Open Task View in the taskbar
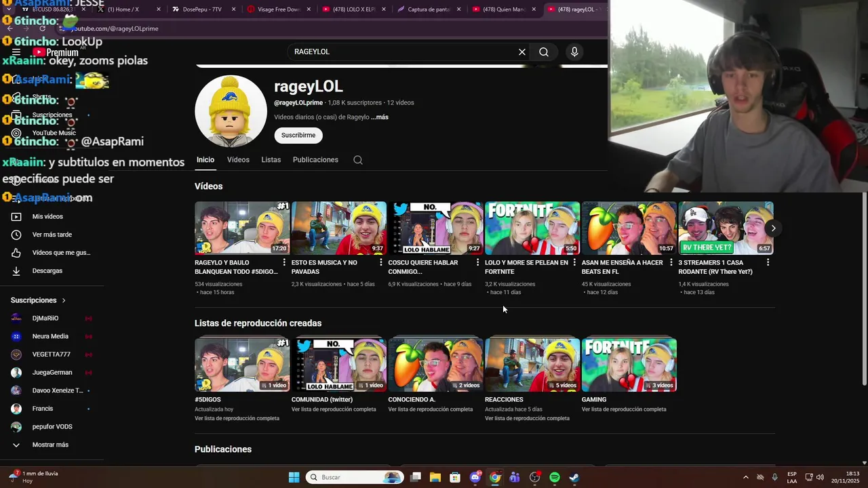868x488 pixels. coord(416,477)
